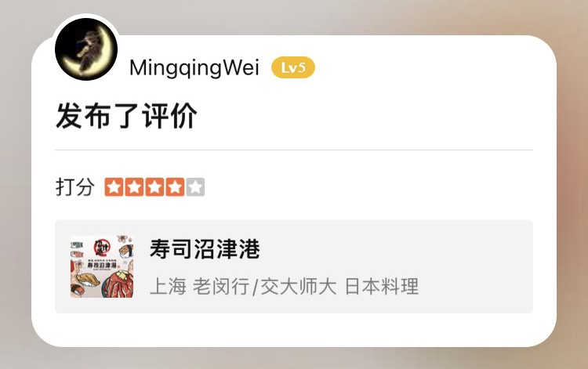This screenshot has width=588, height=369.
Task: Click the 打分 rating label
Action: (x=75, y=186)
